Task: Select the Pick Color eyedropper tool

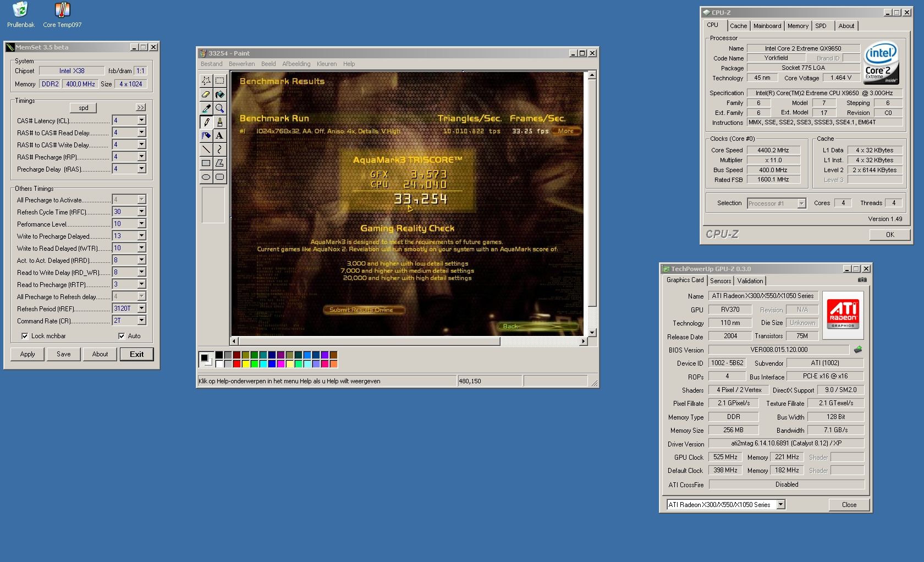Action: click(x=206, y=108)
